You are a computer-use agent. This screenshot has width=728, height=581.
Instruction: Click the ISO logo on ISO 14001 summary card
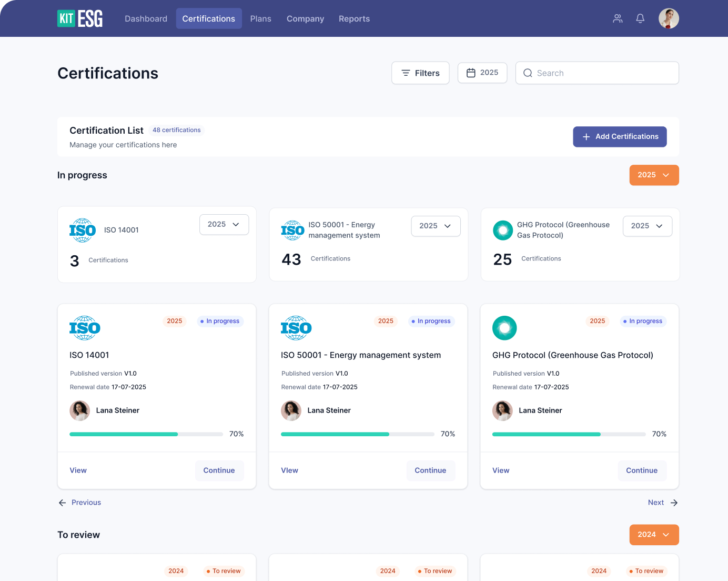click(83, 231)
